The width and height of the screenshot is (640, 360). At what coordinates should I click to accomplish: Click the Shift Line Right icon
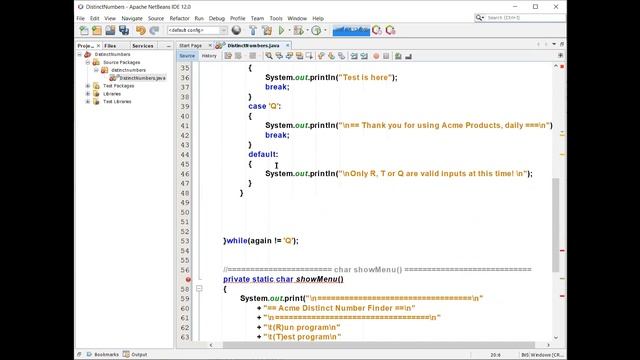coord(364,56)
